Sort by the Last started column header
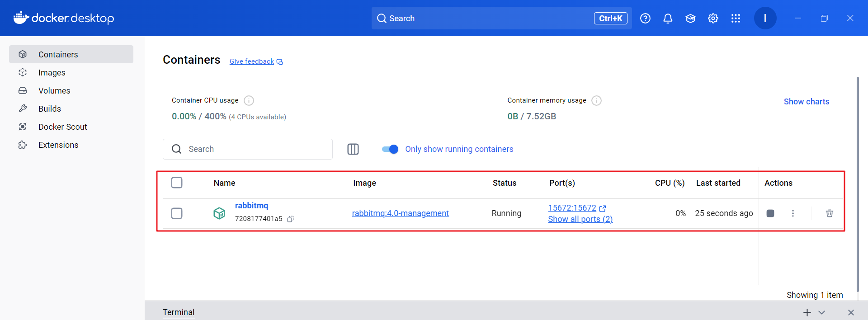 coord(718,183)
